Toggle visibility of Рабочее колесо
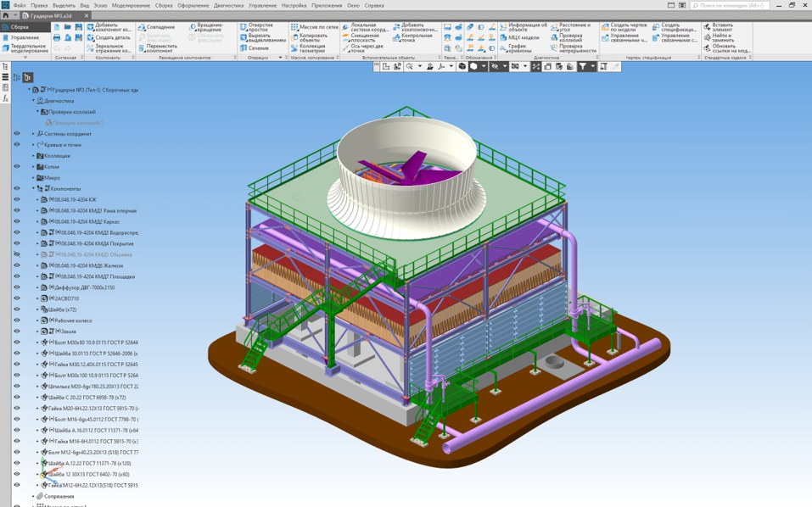 click(16, 320)
